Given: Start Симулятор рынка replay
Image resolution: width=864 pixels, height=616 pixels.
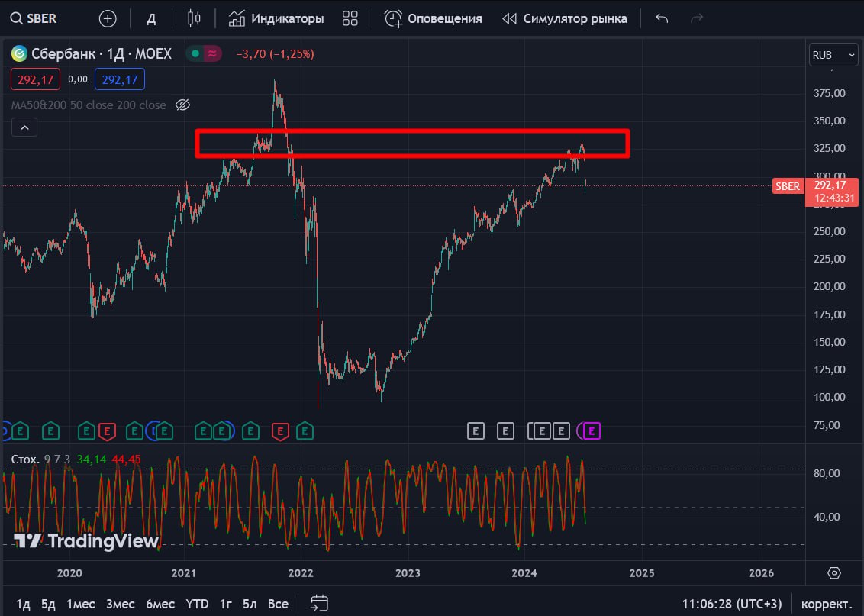Looking at the screenshot, I should point(565,19).
